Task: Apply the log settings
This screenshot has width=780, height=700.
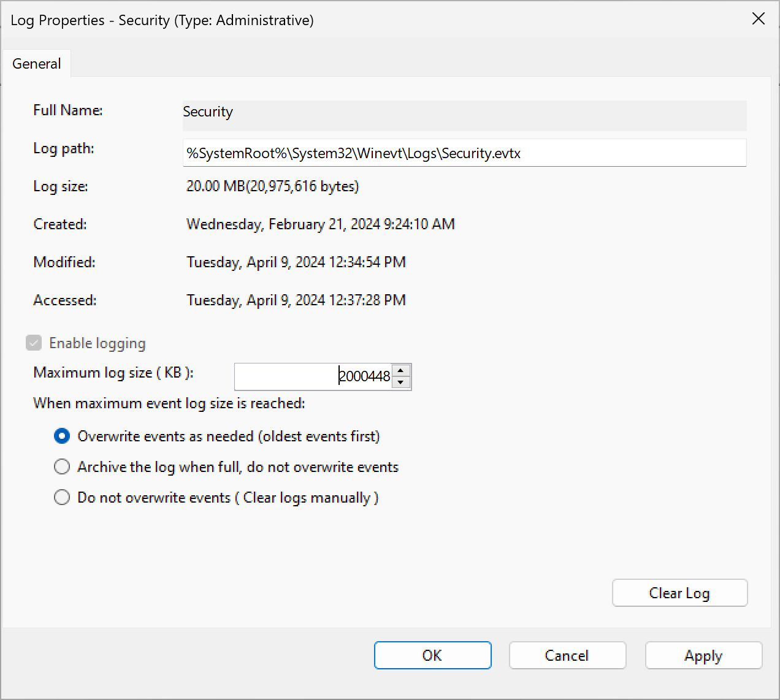Action: click(x=703, y=655)
